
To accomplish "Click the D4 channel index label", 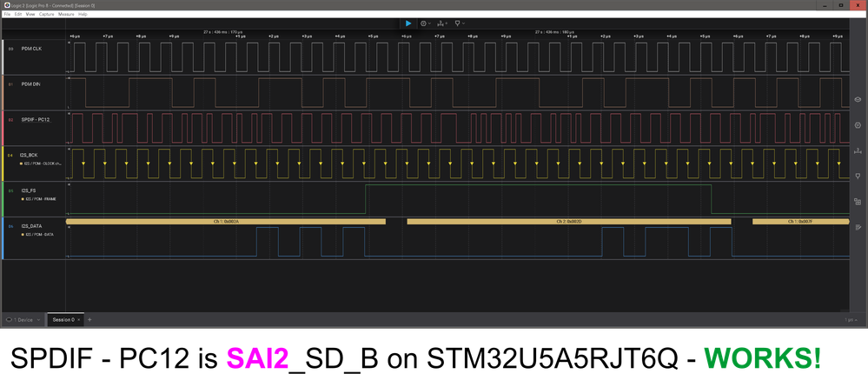I will click(10, 155).
